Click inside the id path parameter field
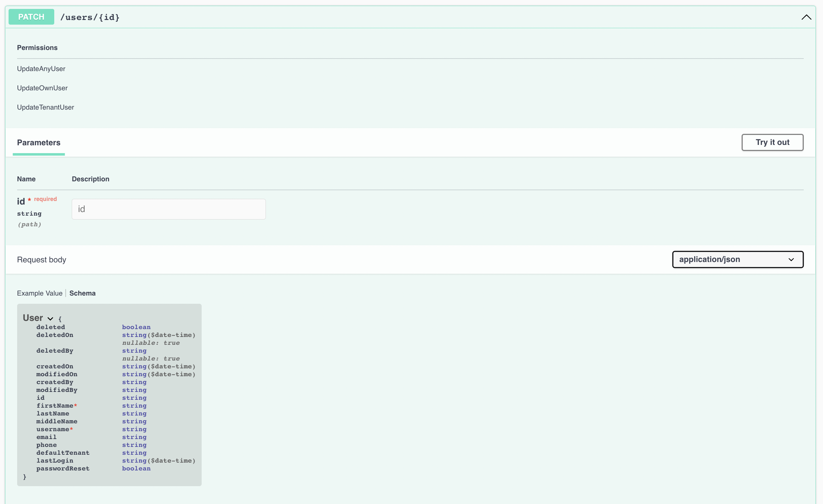This screenshot has width=823, height=504. coord(168,209)
